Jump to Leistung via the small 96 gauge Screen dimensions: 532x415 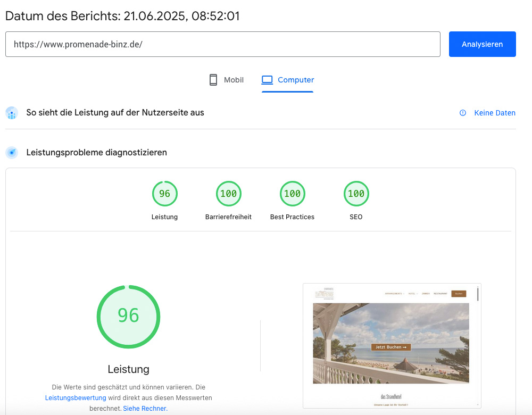tap(164, 194)
